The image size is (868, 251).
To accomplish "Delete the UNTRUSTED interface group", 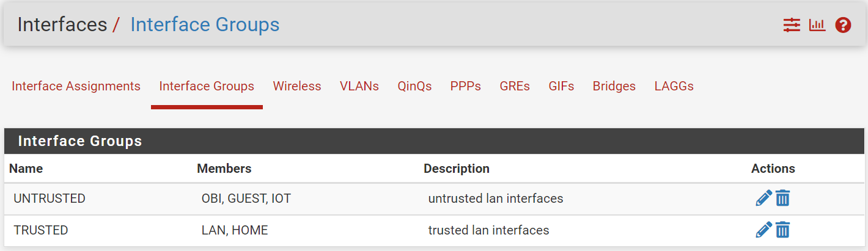I will 783,198.
